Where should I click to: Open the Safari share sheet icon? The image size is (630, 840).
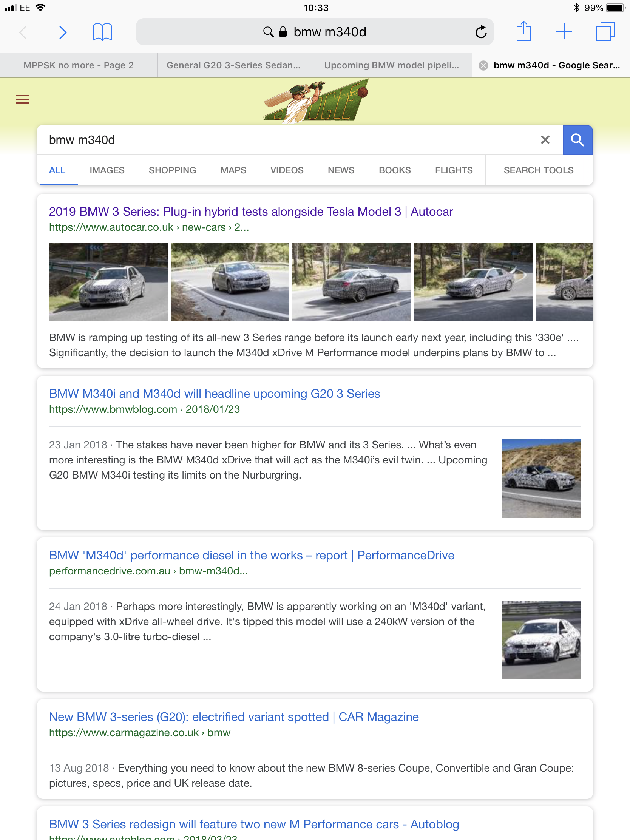(x=523, y=31)
